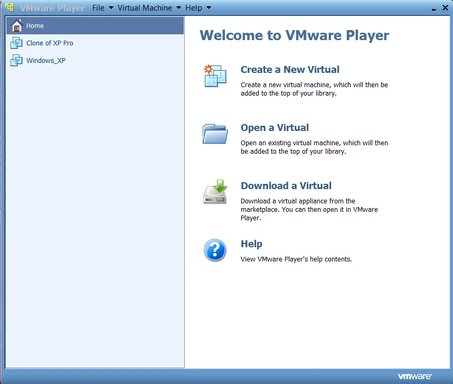Click the Download a Virtual Appliance drive icon
The image size is (453, 384).
coord(215,192)
